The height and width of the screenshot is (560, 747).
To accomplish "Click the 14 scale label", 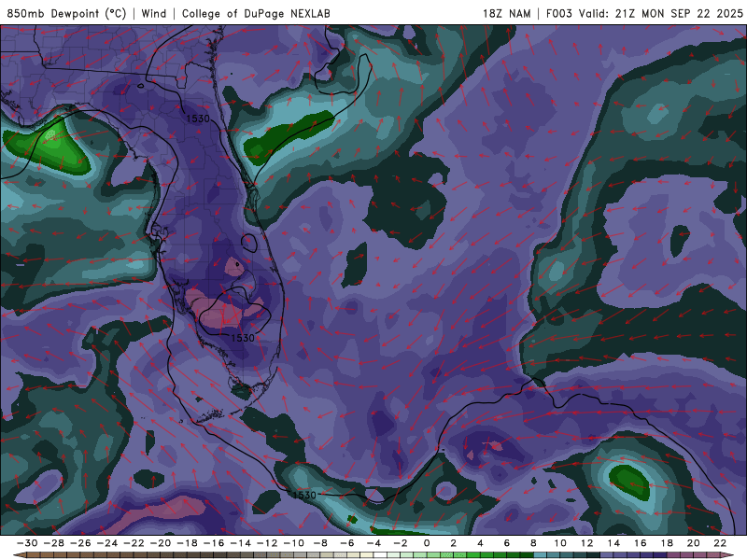I will coord(613,543).
